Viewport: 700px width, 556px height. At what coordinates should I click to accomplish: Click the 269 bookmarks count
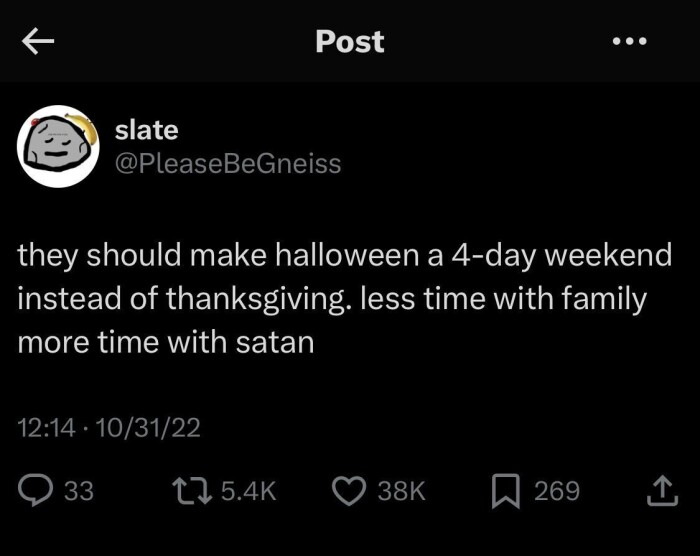click(x=556, y=490)
